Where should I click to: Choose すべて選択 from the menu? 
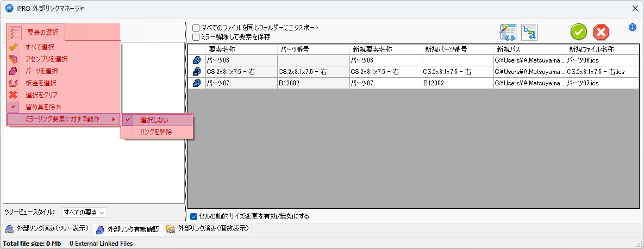click(x=64, y=47)
